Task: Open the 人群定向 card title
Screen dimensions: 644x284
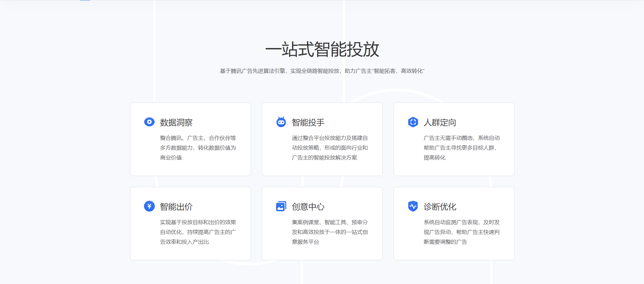Action: 440,123
